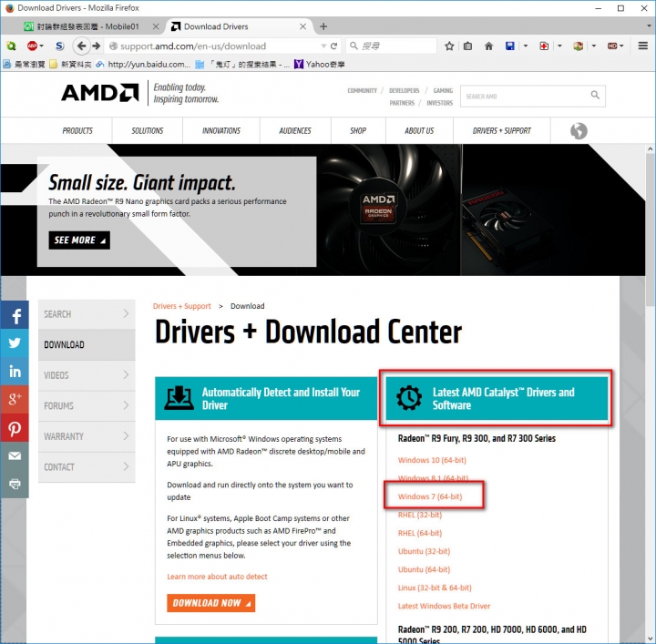Print the page via printer icon
The height and width of the screenshot is (644, 656).
(15, 484)
